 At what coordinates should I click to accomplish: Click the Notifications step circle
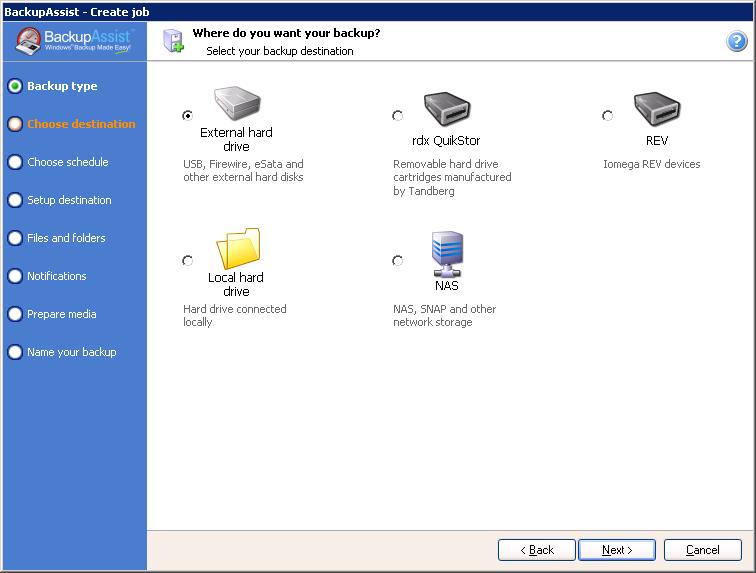pyautogui.click(x=15, y=276)
